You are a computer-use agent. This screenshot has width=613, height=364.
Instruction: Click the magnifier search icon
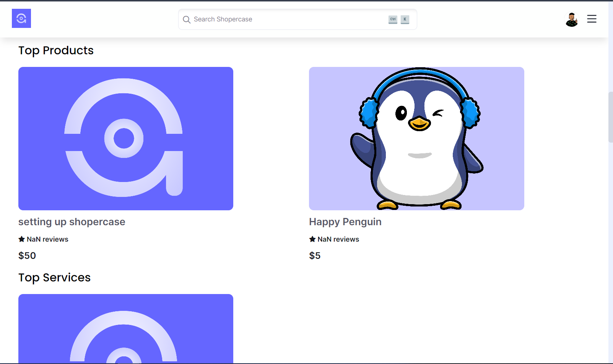coord(187,19)
